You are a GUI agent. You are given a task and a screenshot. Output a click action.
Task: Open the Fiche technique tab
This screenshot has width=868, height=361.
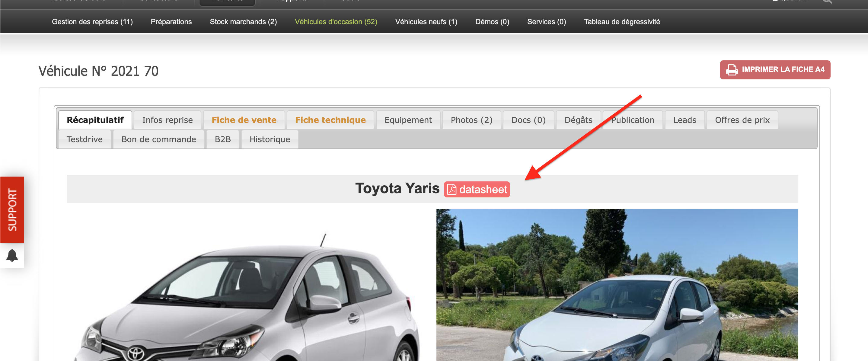pos(330,120)
